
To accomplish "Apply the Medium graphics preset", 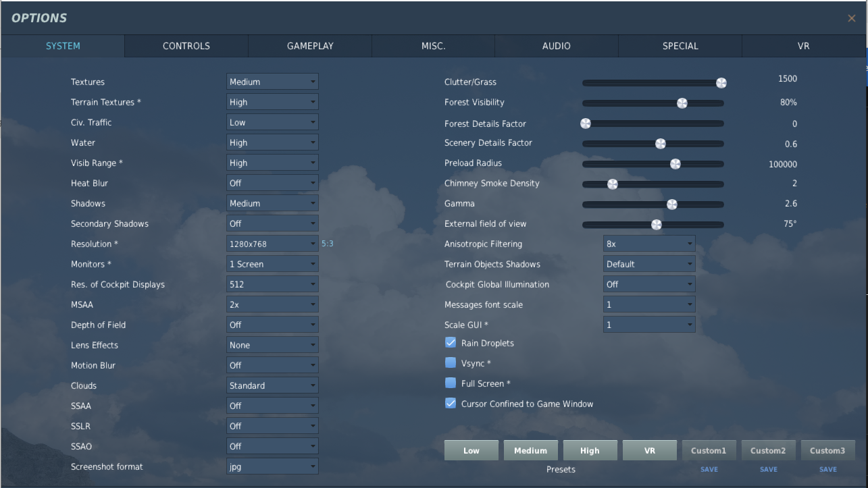I will (531, 450).
